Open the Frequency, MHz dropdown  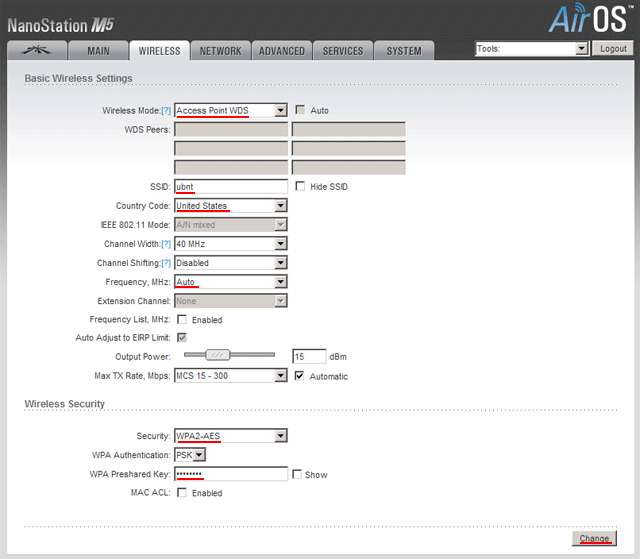231,282
